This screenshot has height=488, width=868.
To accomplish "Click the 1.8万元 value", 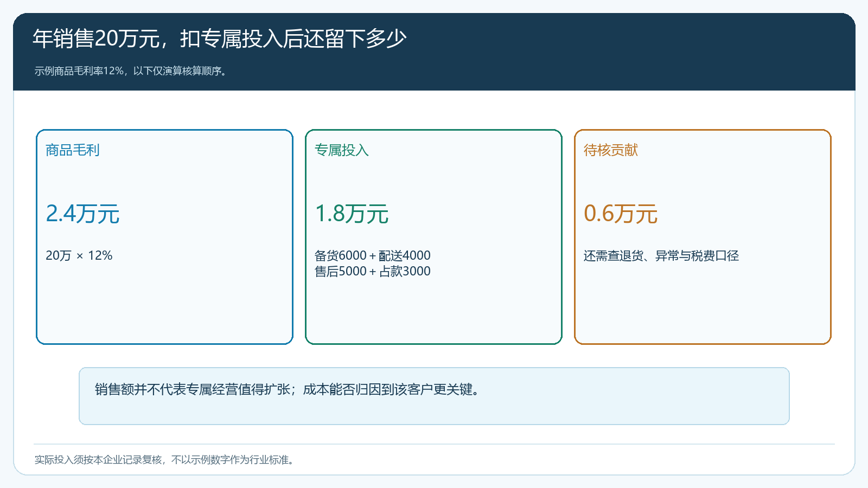I will tap(352, 214).
